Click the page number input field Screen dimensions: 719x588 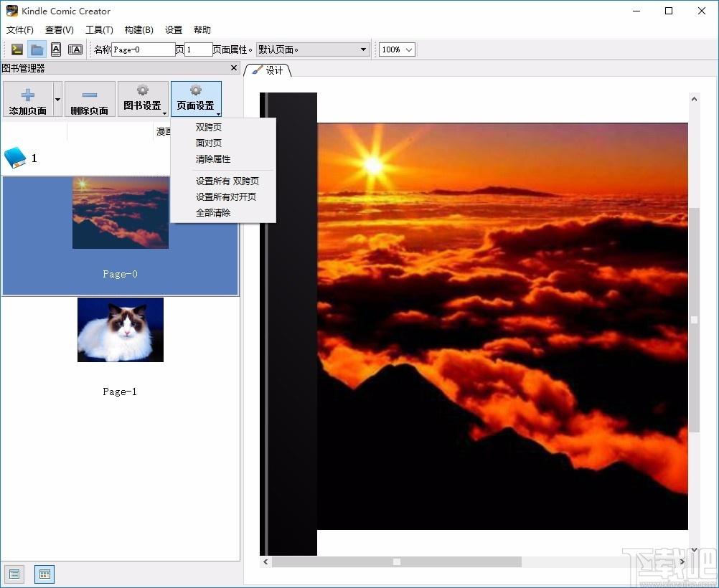click(199, 49)
